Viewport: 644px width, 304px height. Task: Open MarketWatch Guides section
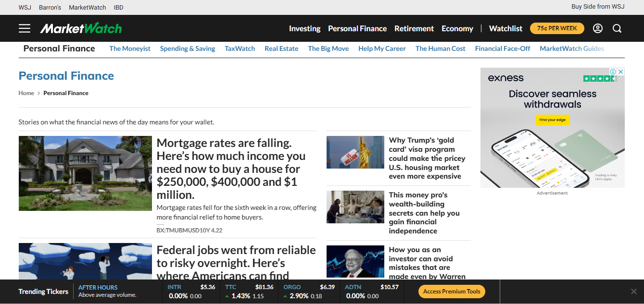pos(572,49)
